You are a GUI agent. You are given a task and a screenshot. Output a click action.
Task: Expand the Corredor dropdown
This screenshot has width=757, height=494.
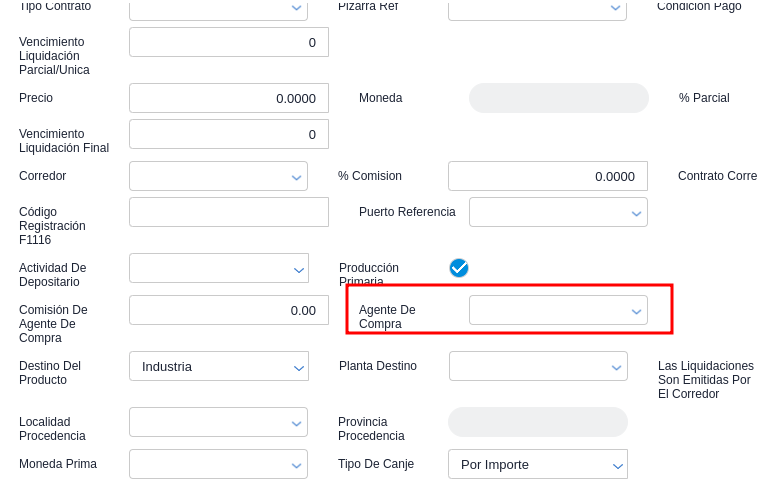[x=218, y=176]
